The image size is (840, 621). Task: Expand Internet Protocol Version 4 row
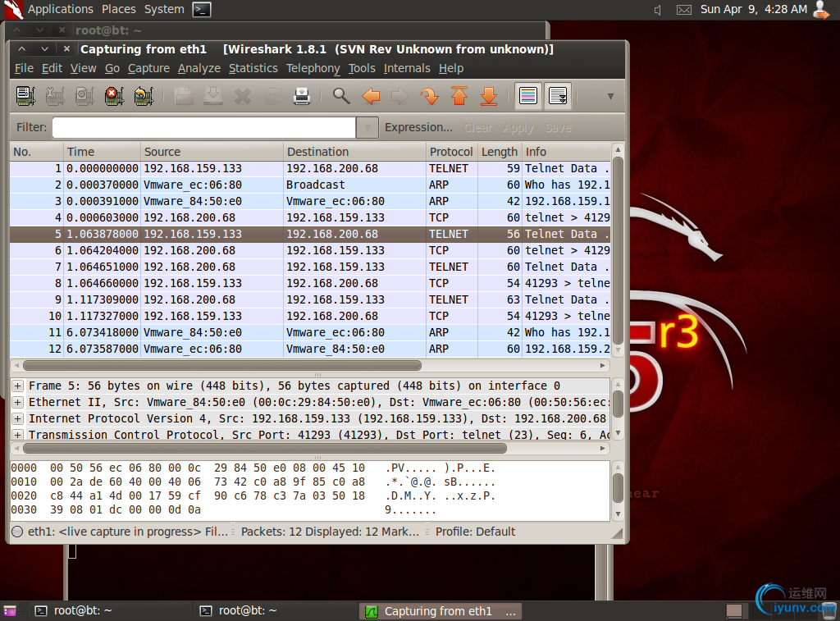[18, 418]
